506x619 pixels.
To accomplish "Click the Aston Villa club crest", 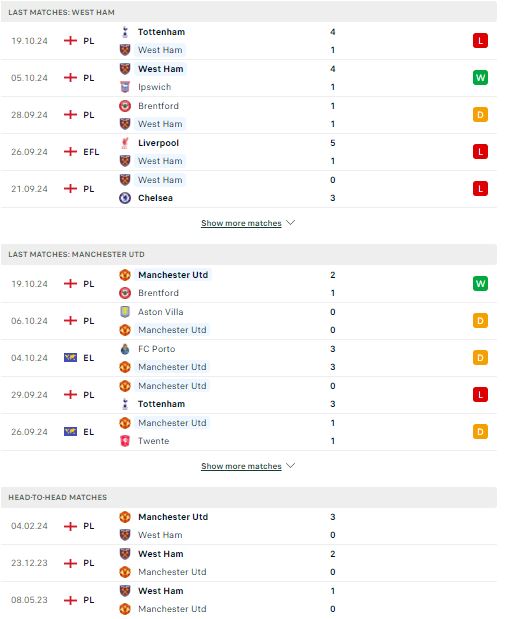I will [x=125, y=312].
